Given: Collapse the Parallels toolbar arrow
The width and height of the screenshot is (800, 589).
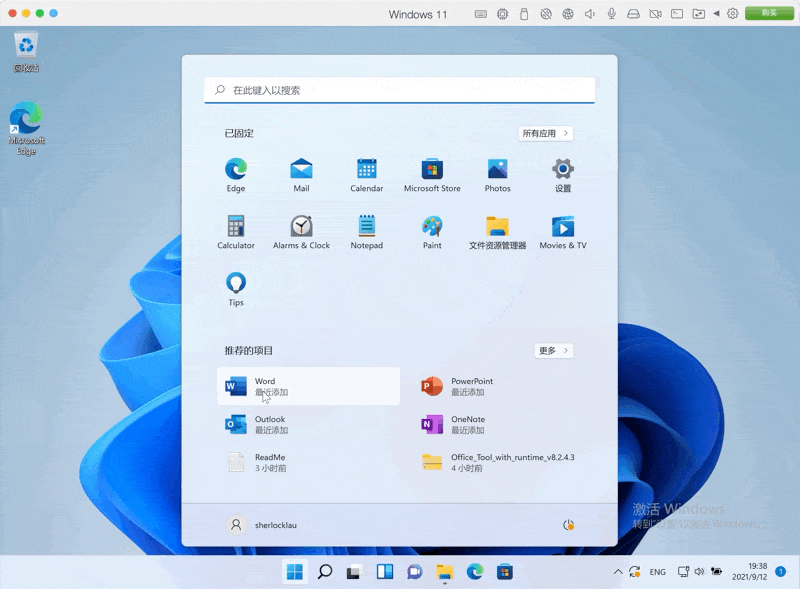Looking at the screenshot, I should pos(716,14).
